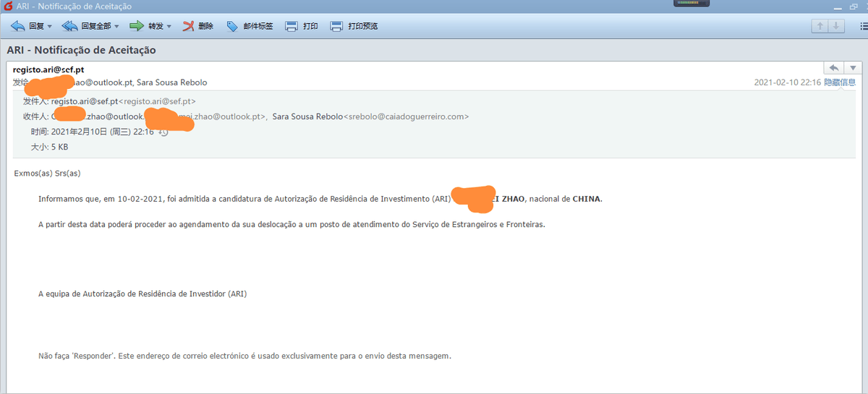Open mail tags (邮件标签) via tag icon
Screen dimensions: 868x394
coord(232,26)
